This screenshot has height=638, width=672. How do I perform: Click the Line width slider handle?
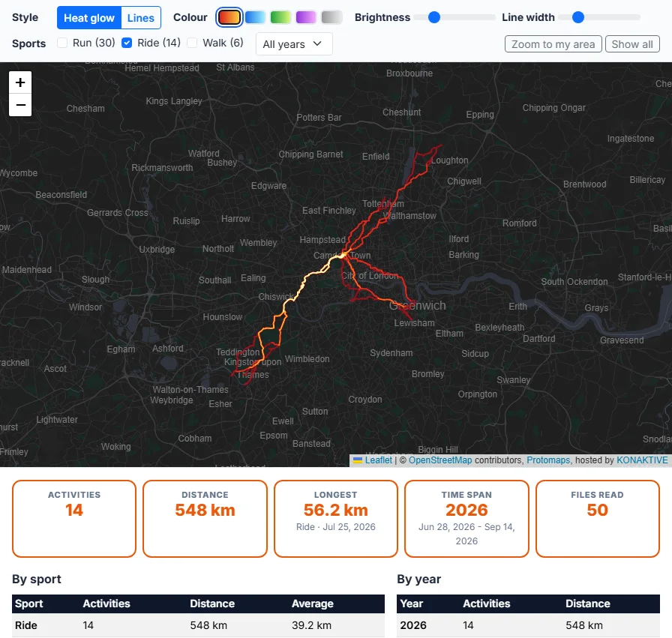[578, 17]
